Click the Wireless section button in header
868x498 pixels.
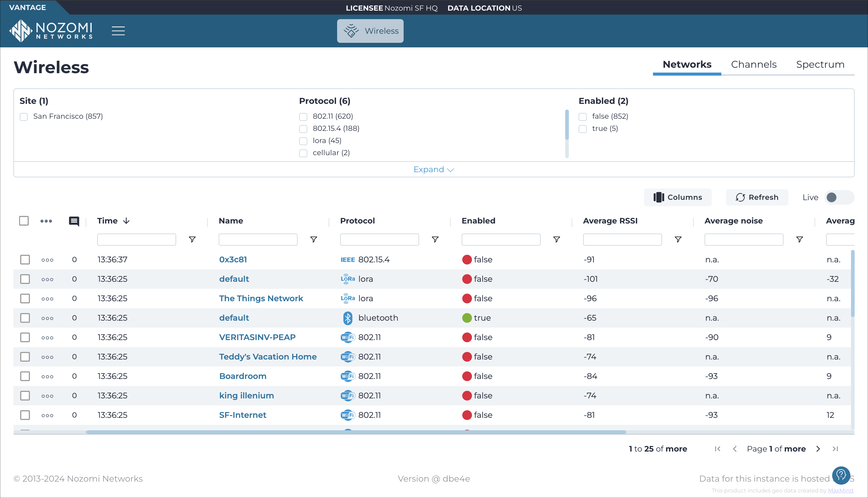[370, 31]
